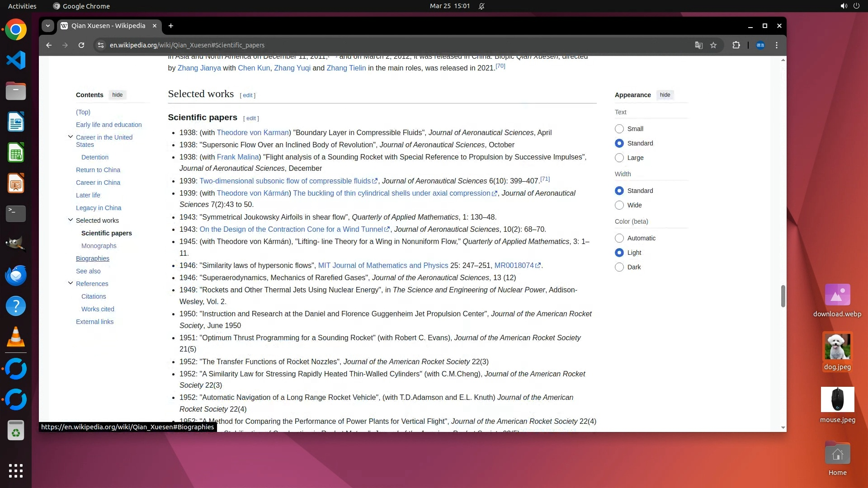This screenshot has width=868, height=488.
Task: Bookmark this page with star icon
Action: tap(713, 45)
